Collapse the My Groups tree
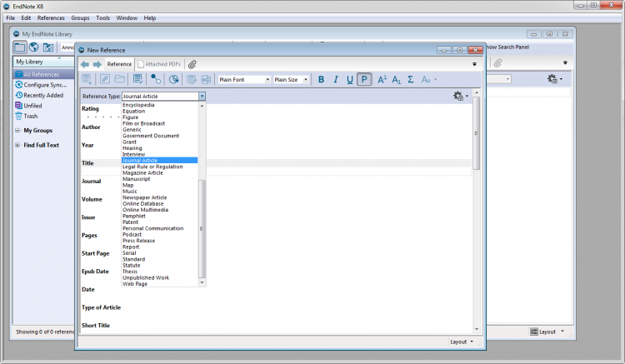Image resolution: width=625 pixels, height=364 pixels. [x=17, y=130]
